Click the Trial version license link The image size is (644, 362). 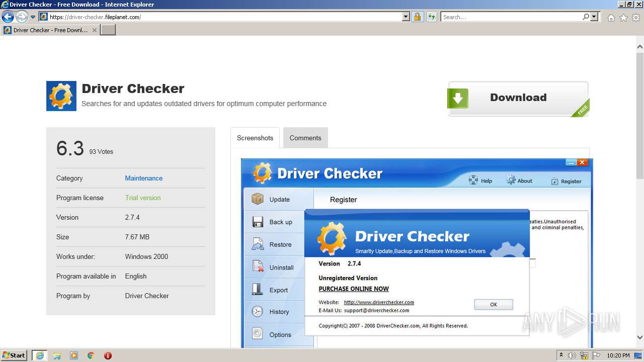(143, 198)
